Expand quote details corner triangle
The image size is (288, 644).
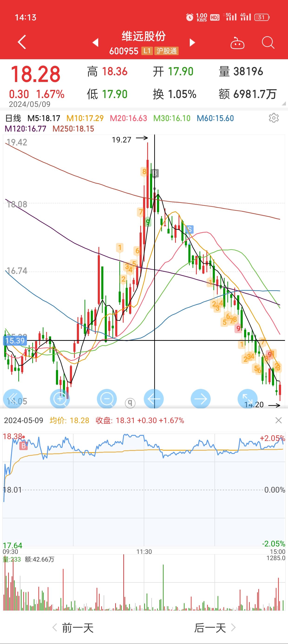(284, 104)
